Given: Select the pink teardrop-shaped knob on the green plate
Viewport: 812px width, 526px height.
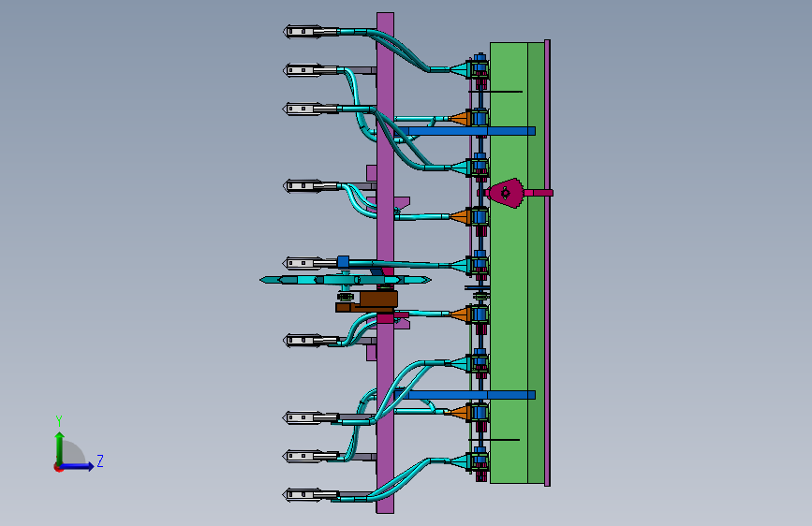Looking at the screenshot, I should 507,193.
